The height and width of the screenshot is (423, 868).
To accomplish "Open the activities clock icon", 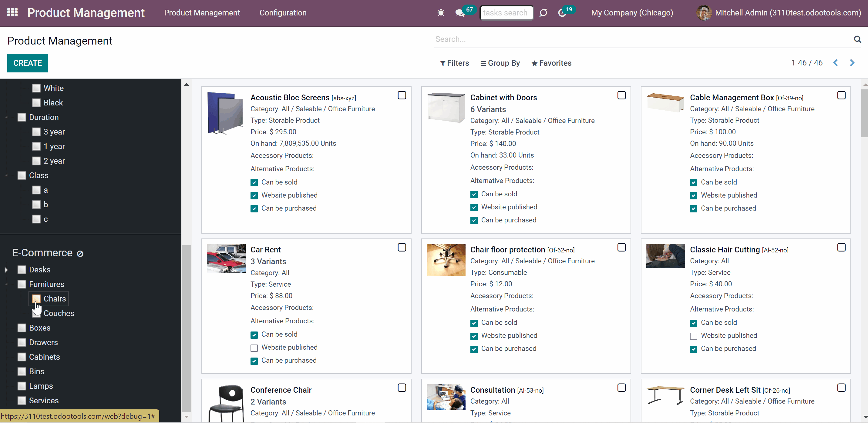I will [x=562, y=13].
